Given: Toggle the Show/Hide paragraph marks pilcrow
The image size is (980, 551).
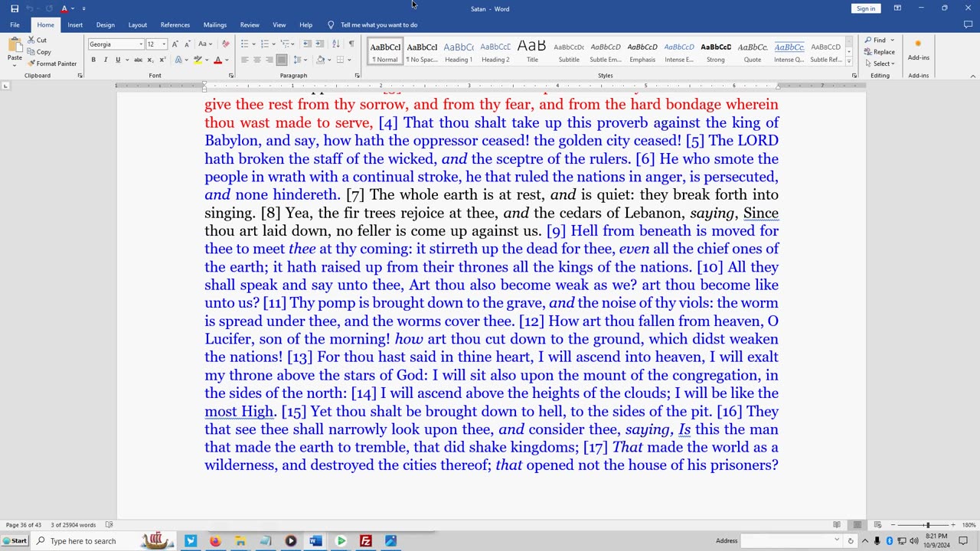Looking at the screenshot, I should tap(351, 44).
